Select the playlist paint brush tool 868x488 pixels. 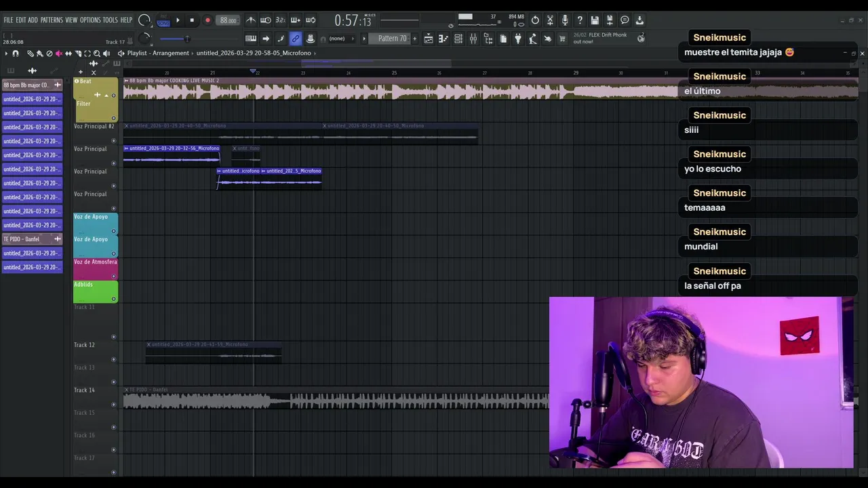tap(39, 53)
